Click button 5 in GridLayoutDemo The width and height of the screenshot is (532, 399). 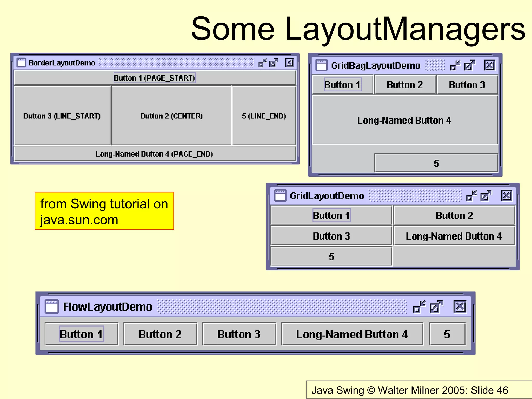pos(331,256)
